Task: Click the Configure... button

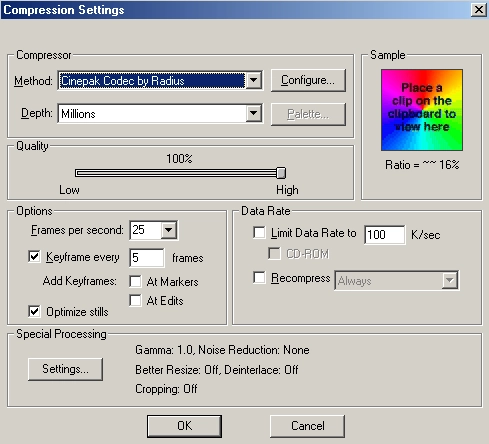Action: pos(308,80)
